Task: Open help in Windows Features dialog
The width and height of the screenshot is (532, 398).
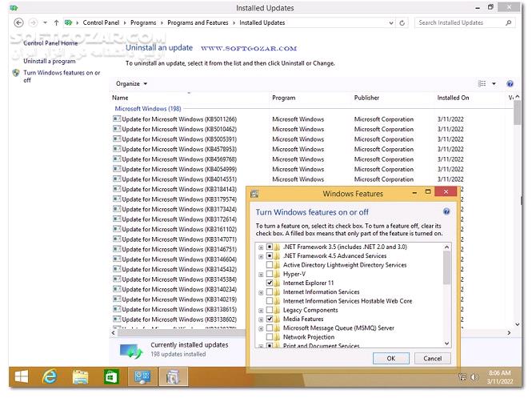Action: click(x=446, y=212)
